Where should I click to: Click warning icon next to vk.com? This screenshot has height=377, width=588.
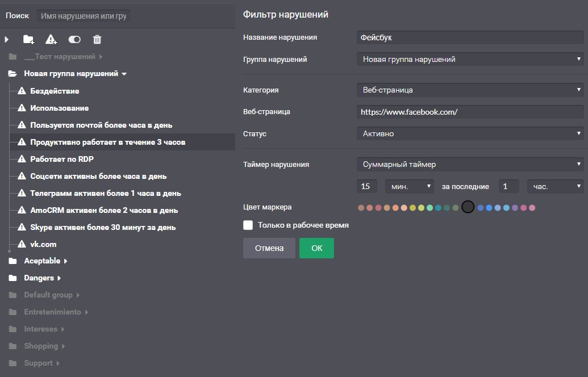pyautogui.click(x=22, y=244)
